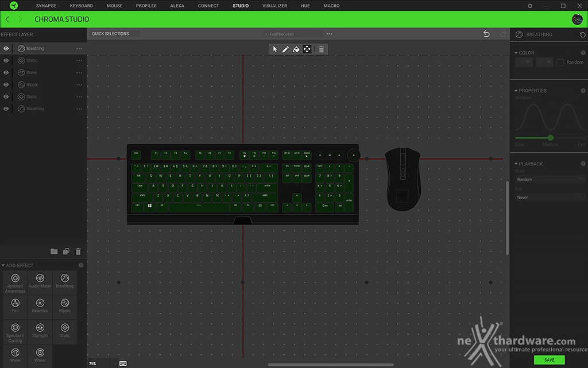The height and width of the screenshot is (368, 588).
Task: Open help for the Playback section
Action: [583, 164]
